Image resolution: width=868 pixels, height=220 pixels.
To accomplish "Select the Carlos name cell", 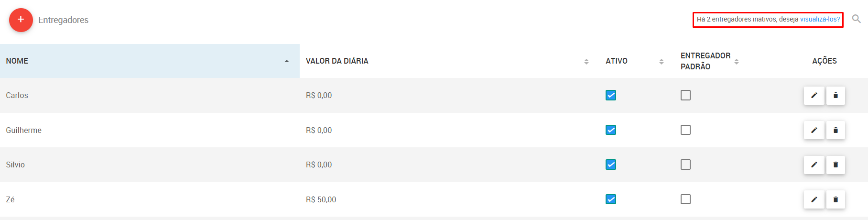I will 150,95.
